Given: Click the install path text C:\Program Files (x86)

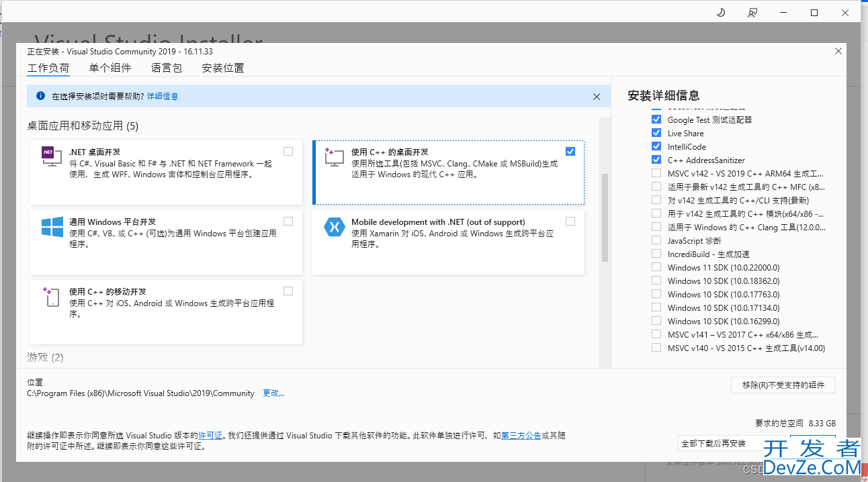Looking at the screenshot, I should click(140, 393).
